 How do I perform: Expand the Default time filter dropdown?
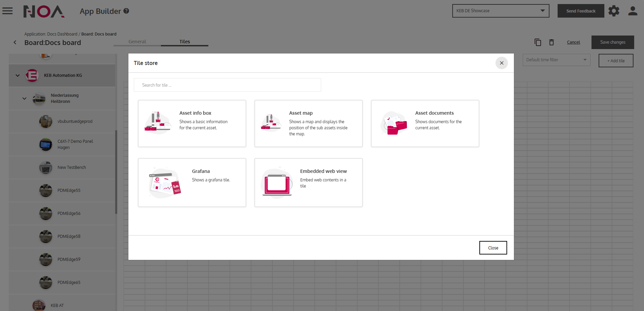point(556,60)
